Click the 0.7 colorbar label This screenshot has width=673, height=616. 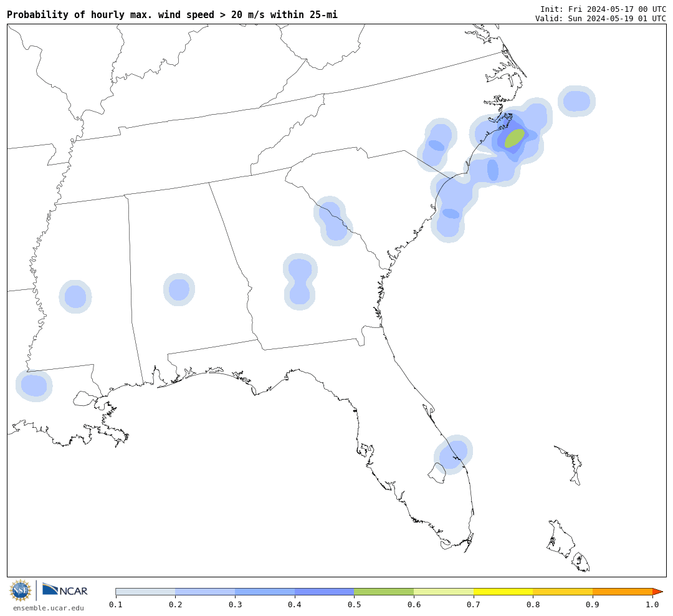click(x=474, y=605)
